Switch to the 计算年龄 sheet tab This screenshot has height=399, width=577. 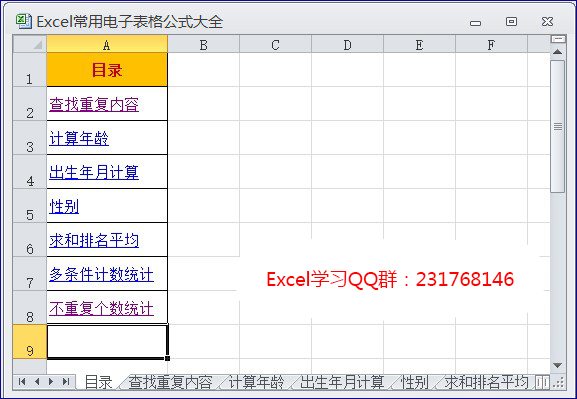click(x=256, y=382)
